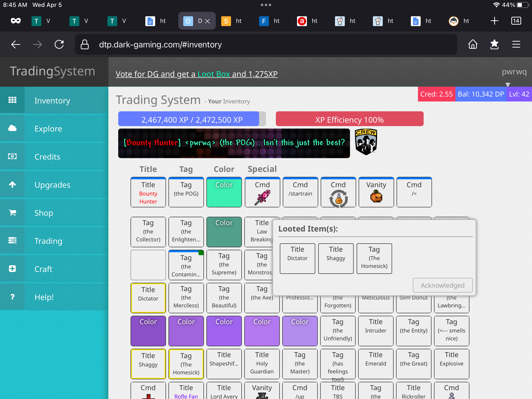The image size is (532, 399).
Task: Select the dark teal Color swatch
Action: click(224, 232)
